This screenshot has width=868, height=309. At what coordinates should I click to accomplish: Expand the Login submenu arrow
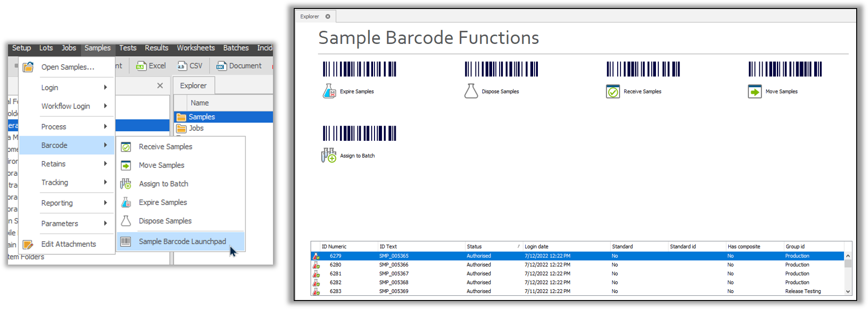pyautogui.click(x=105, y=87)
